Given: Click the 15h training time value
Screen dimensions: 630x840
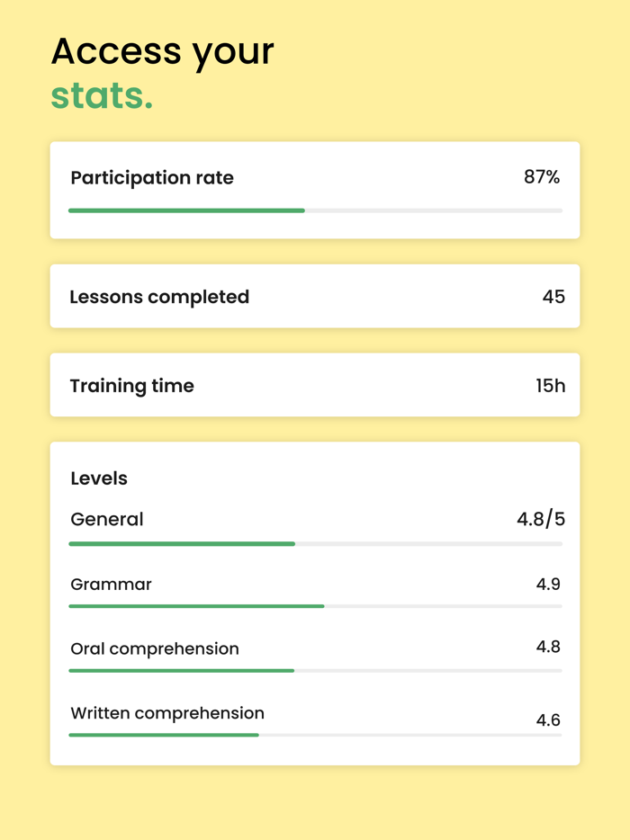Looking at the screenshot, I should (551, 386).
